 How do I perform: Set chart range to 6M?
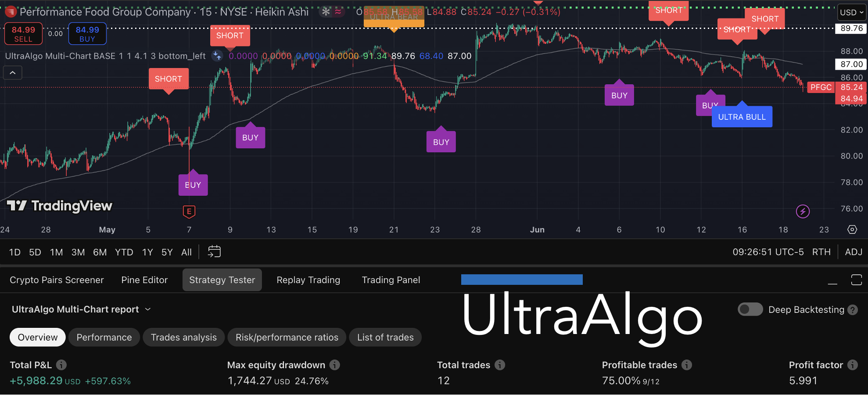click(100, 252)
